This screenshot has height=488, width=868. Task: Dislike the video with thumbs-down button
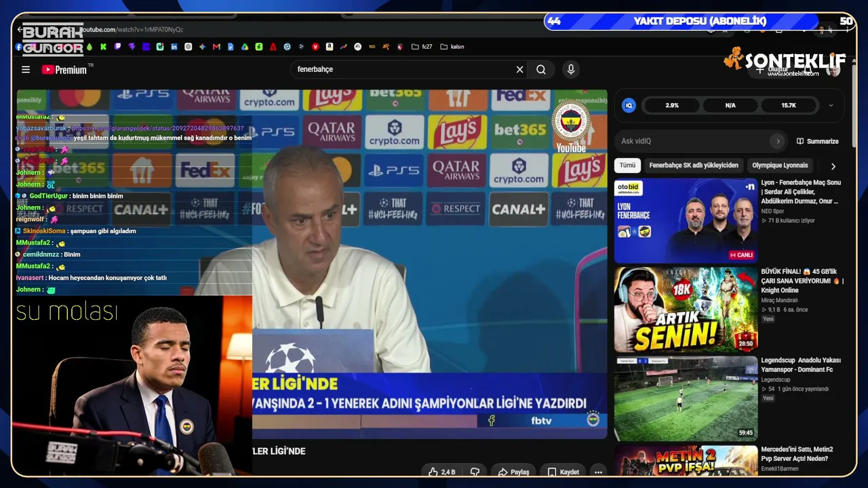point(475,472)
